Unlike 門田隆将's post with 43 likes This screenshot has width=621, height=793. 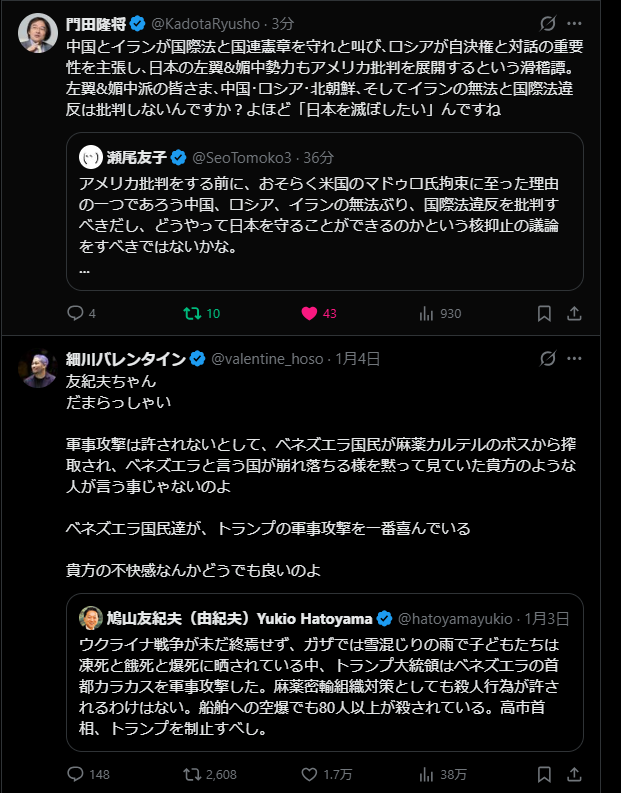pos(309,313)
